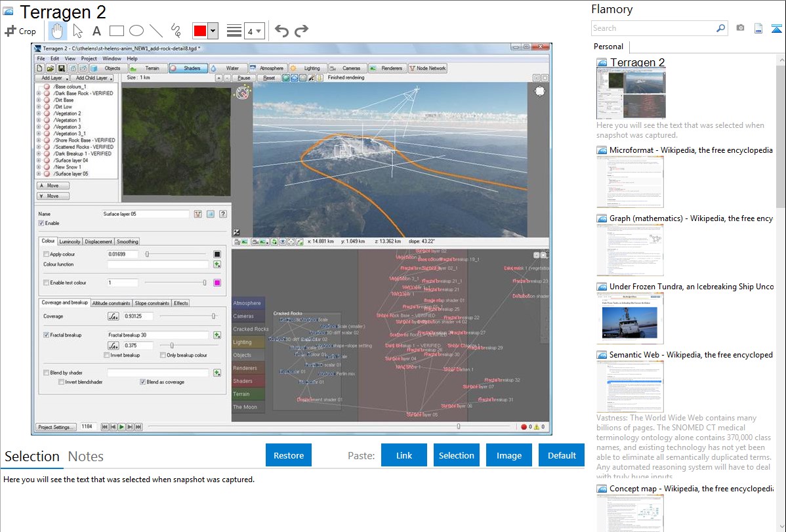Toggle the Invert breakup checkbox

point(106,355)
